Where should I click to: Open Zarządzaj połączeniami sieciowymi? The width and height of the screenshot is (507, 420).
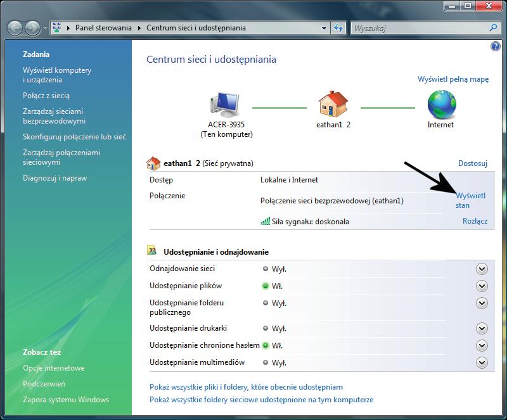coord(61,157)
